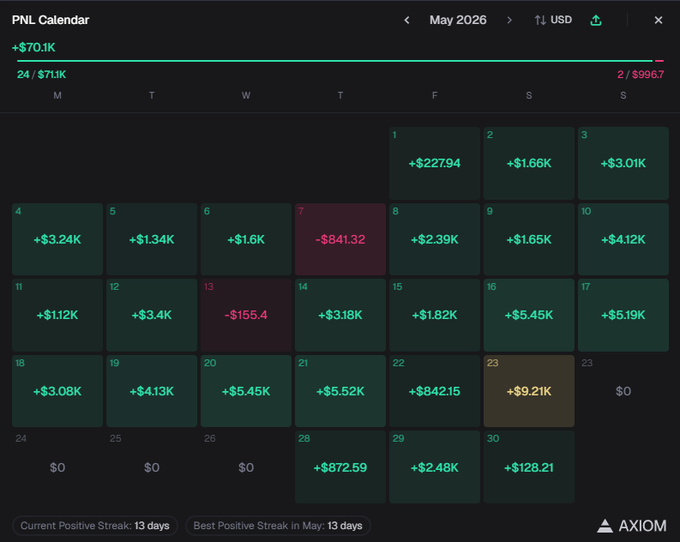Click winning days 24 / $71.1K

[41, 75]
